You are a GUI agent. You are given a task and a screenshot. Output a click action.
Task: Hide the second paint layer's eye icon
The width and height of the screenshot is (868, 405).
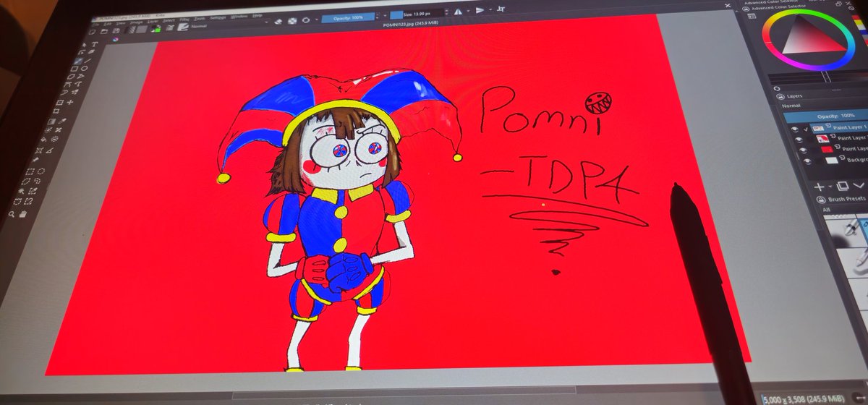[x=799, y=140]
